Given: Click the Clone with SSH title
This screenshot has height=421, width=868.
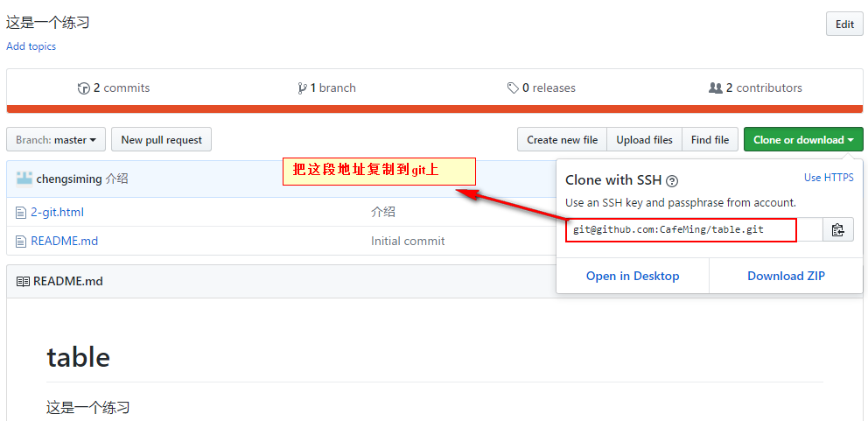Looking at the screenshot, I should pos(613,180).
